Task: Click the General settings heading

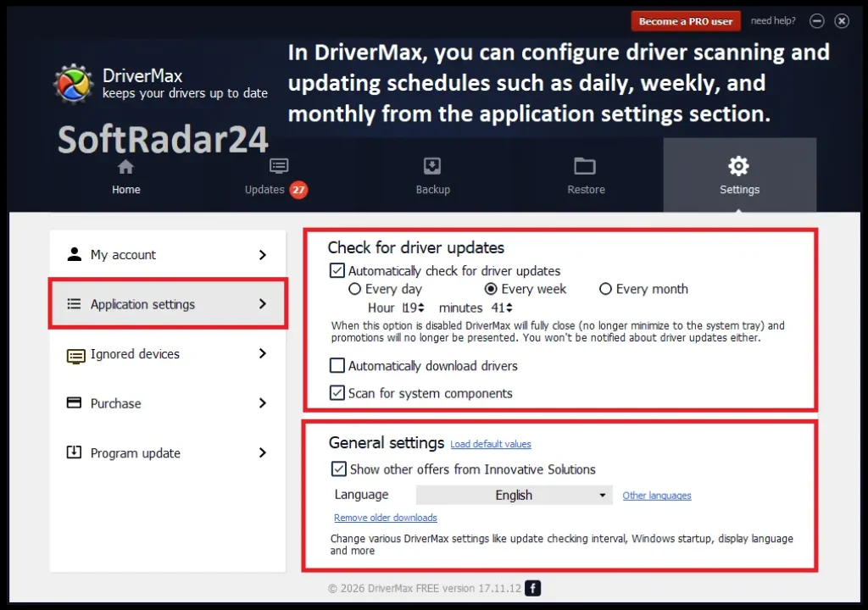Action: click(387, 443)
